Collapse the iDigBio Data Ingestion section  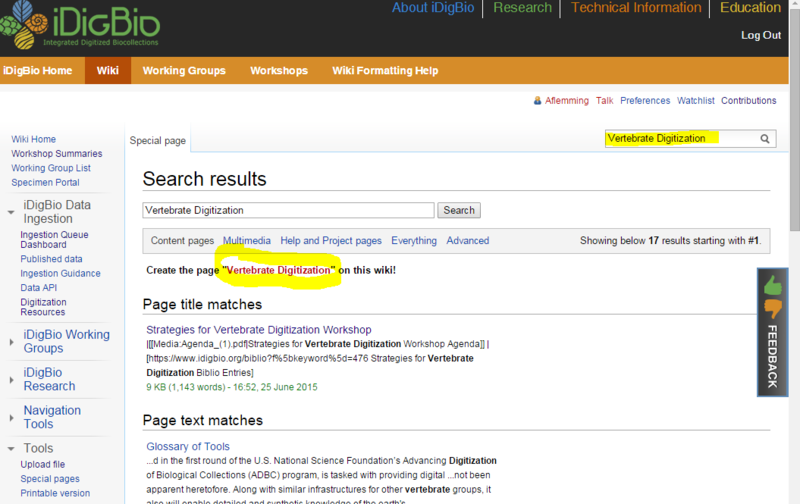pyautogui.click(x=11, y=212)
